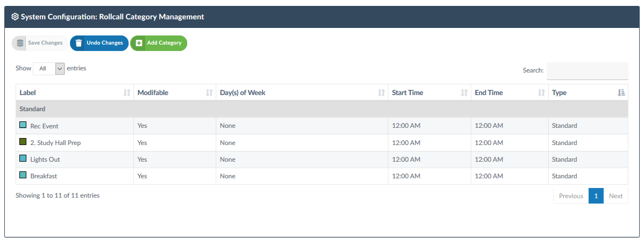The width and height of the screenshot is (644, 246).
Task: Click the gear icon in the title bar
Action: coord(15,17)
